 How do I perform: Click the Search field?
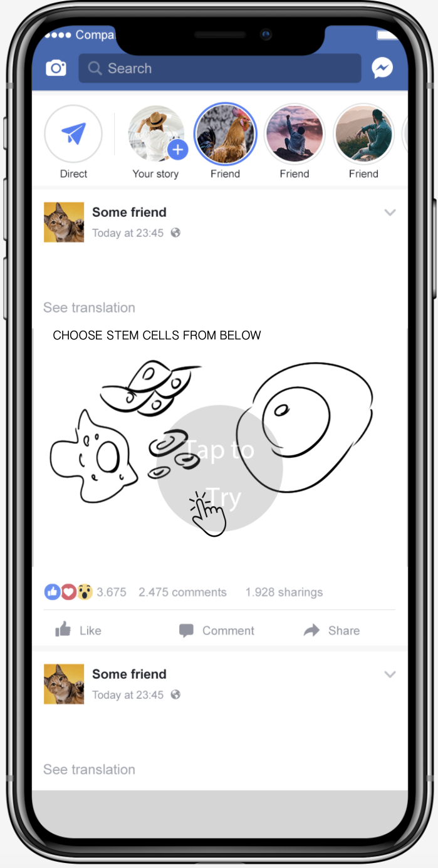[219, 68]
